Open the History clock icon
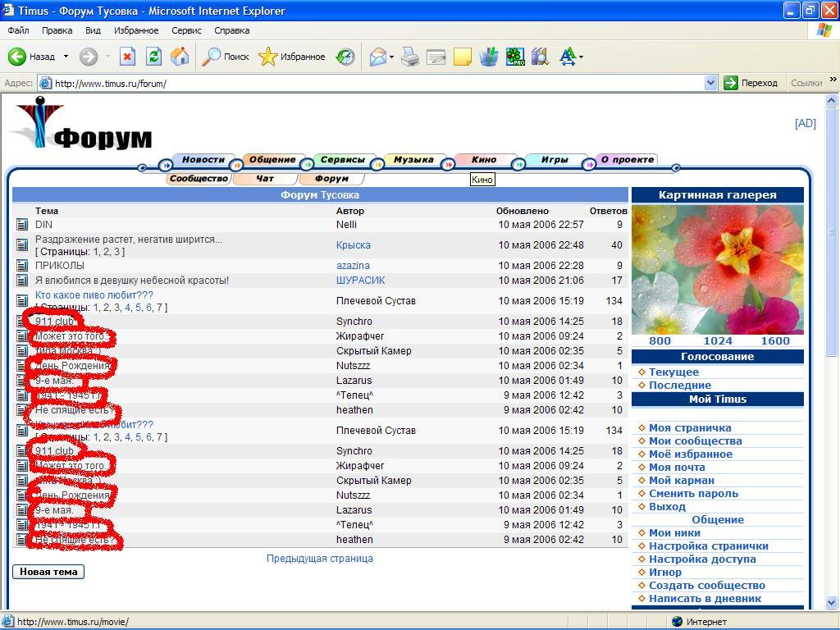 (345, 57)
